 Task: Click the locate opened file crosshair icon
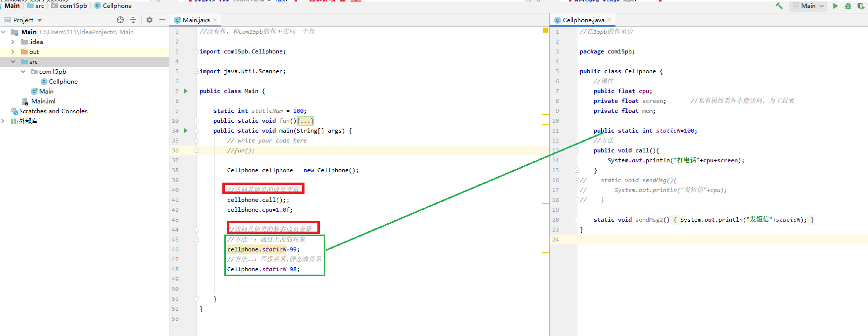click(120, 20)
